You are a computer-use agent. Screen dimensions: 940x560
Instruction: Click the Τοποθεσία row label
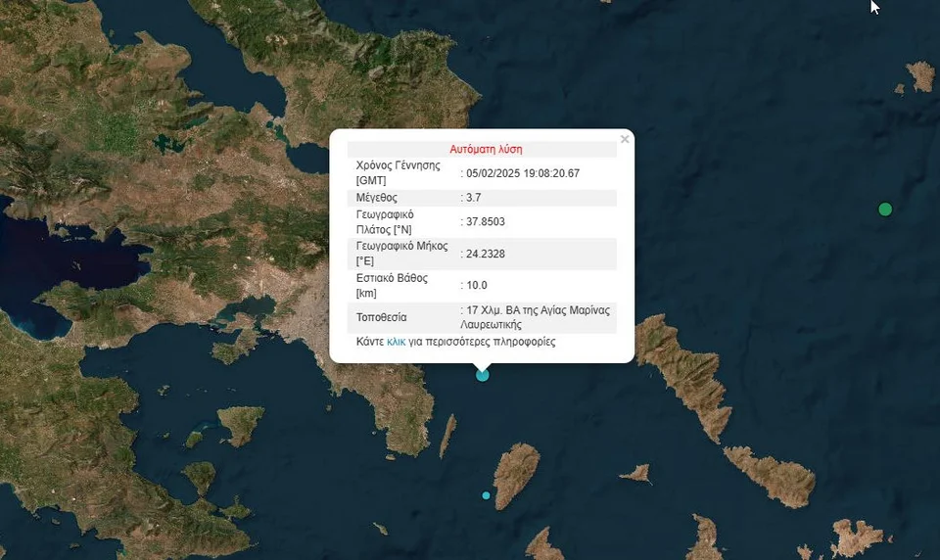tap(382, 317)
